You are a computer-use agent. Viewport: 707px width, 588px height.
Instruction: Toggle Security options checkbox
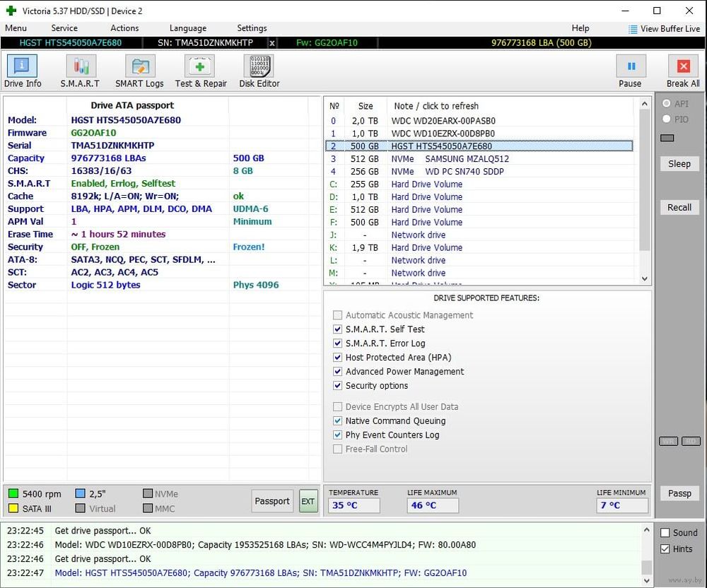[337, 385]
